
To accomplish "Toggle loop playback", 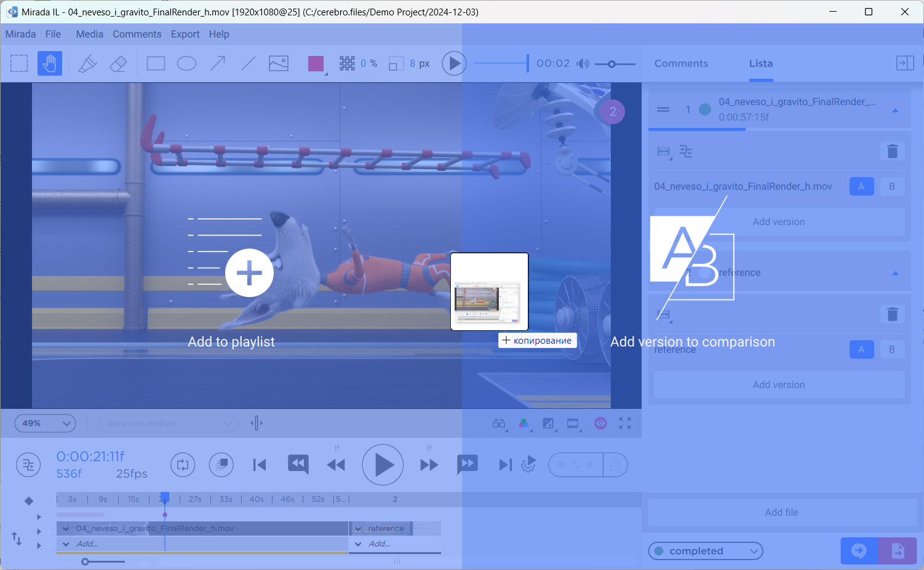I will pyautogui.click(x=183, y=465).
